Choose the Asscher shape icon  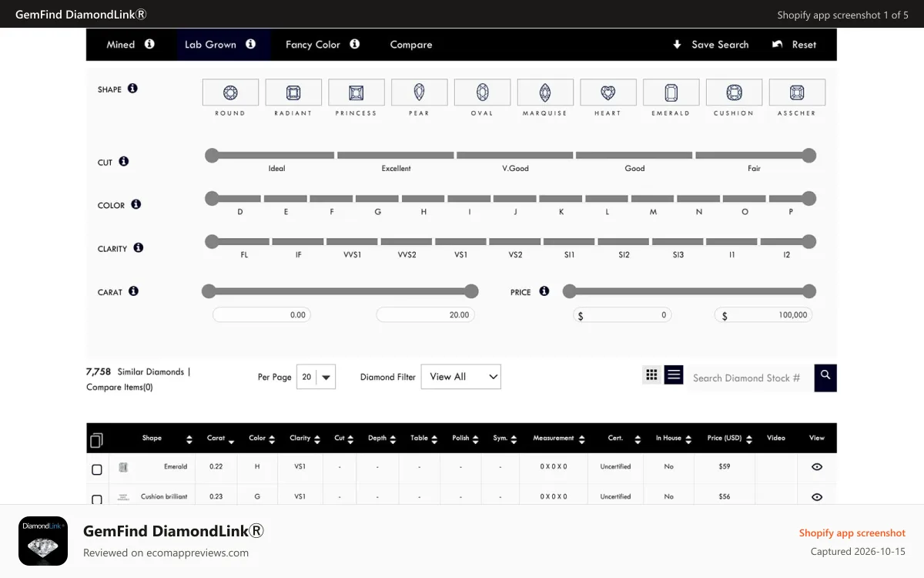pyautogui.click(x=797, y=92)
